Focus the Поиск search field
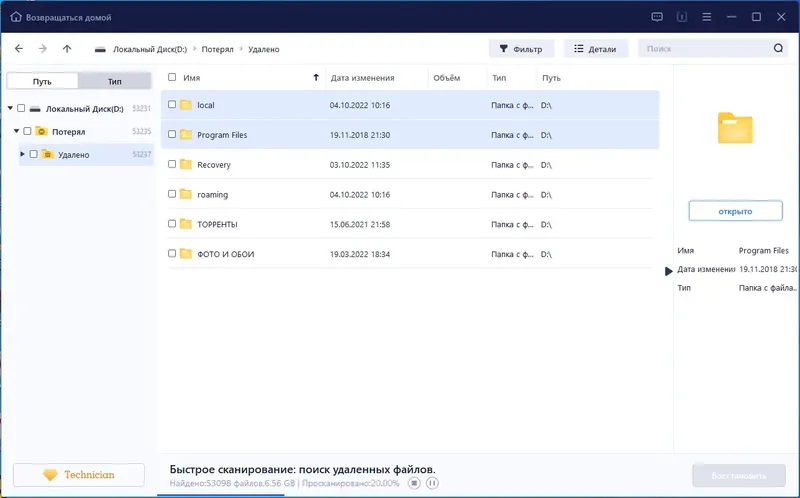This screenshot has width=800, height=498. (707, 48)
